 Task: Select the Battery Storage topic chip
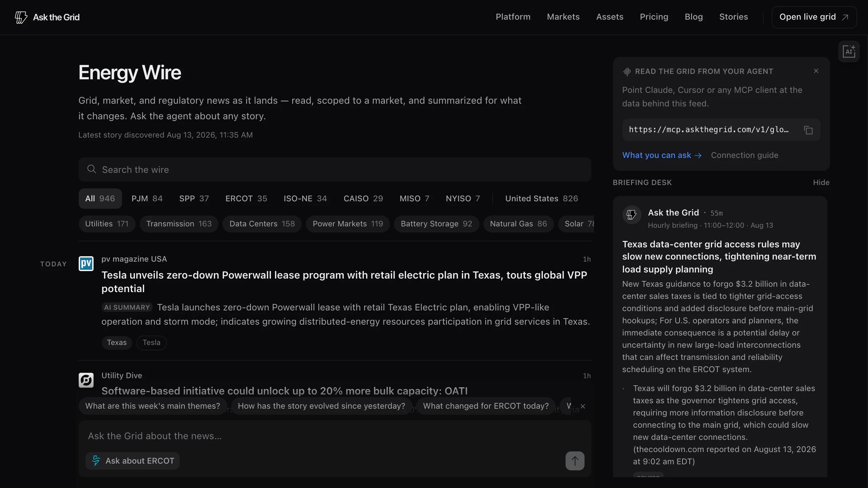pyautogui.click(x=436, y=224)
